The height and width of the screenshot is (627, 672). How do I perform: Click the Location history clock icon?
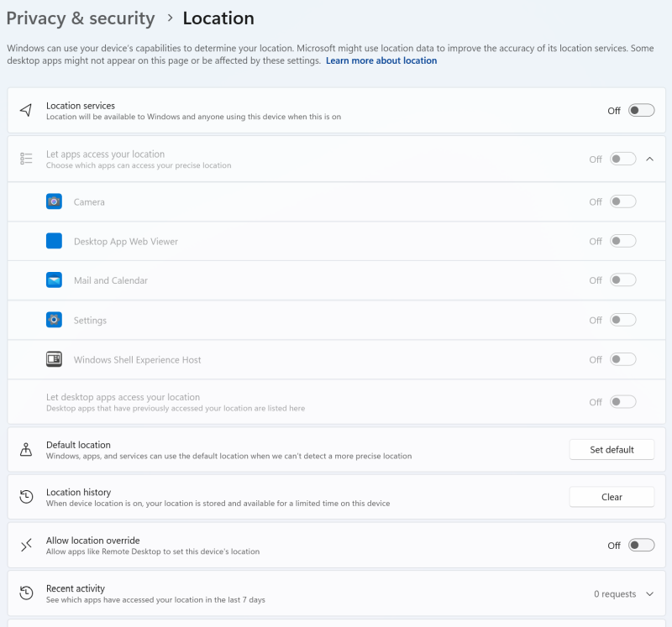coord(26,497)
